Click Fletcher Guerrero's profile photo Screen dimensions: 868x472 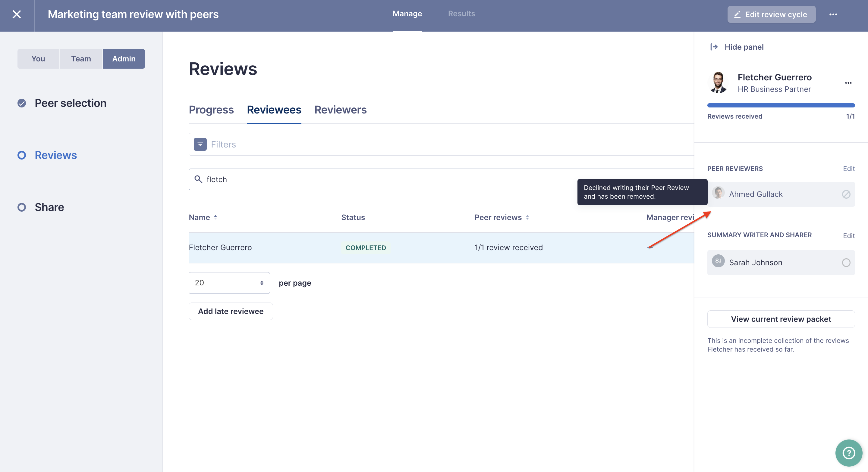(719, 82)
